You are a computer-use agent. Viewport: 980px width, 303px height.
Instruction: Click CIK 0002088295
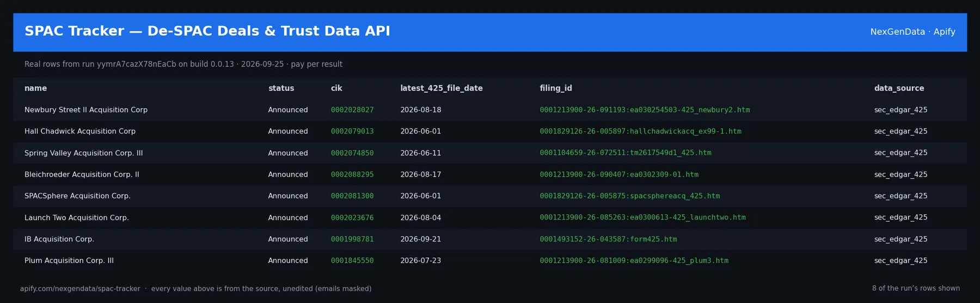tap(352, 174)
